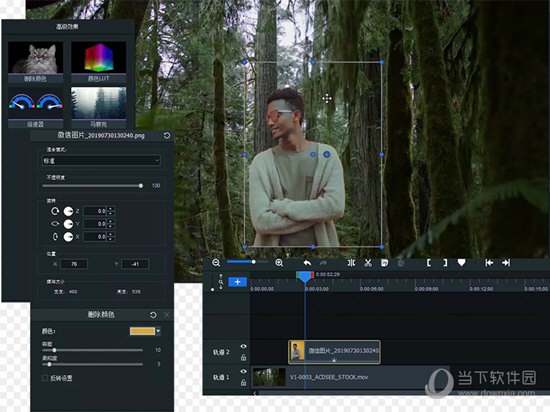Screen dimensions: 550x412
Task: Click the Y-axis rotation icon
Action: pos(55,224)
